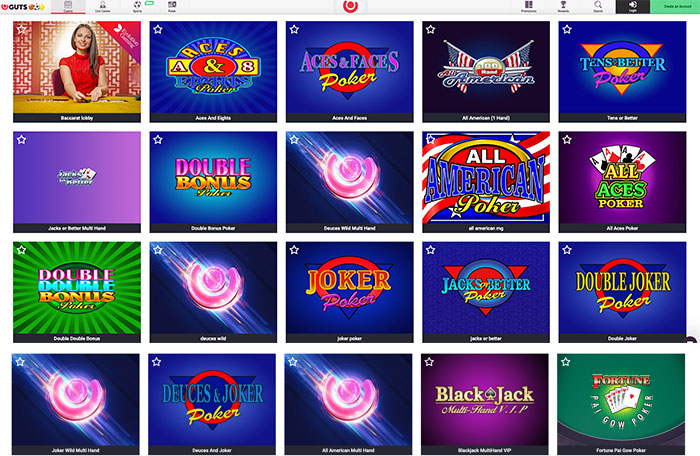Favorite the Aces And Eights game star
Viewport: 700px width, 456px height.
point(158,29)
